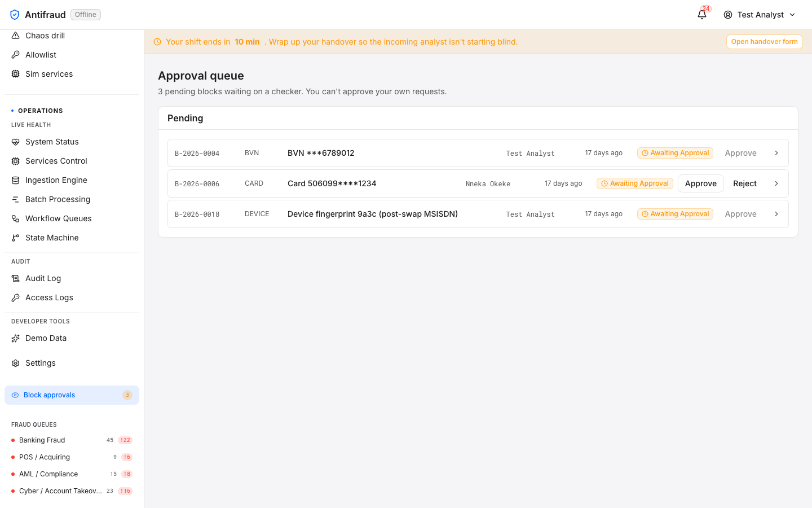
Task: Open Banking Fraud queue
Action: [x=72, y=440]
